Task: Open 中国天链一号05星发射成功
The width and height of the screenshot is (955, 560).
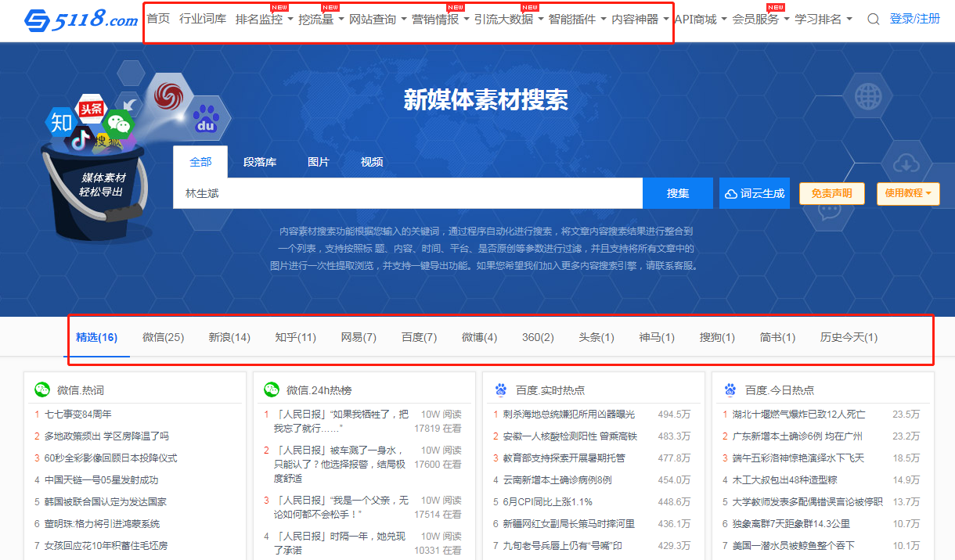Action: pos(101,479)
